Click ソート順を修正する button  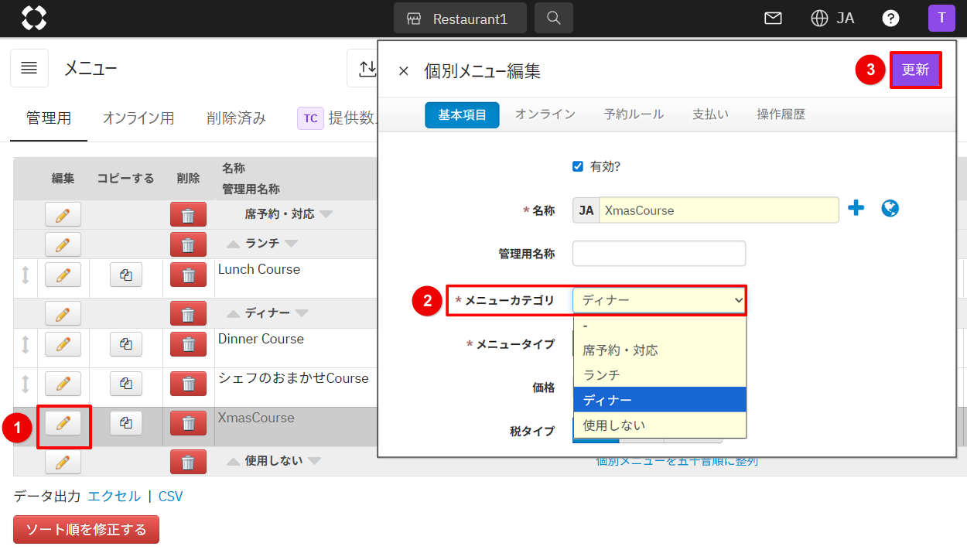coord(86,530)
